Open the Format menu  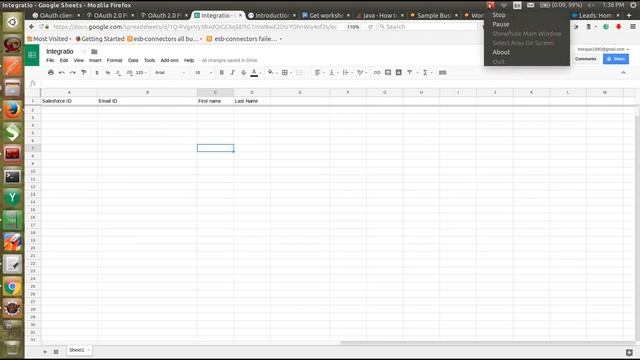(x=114, y=60)
